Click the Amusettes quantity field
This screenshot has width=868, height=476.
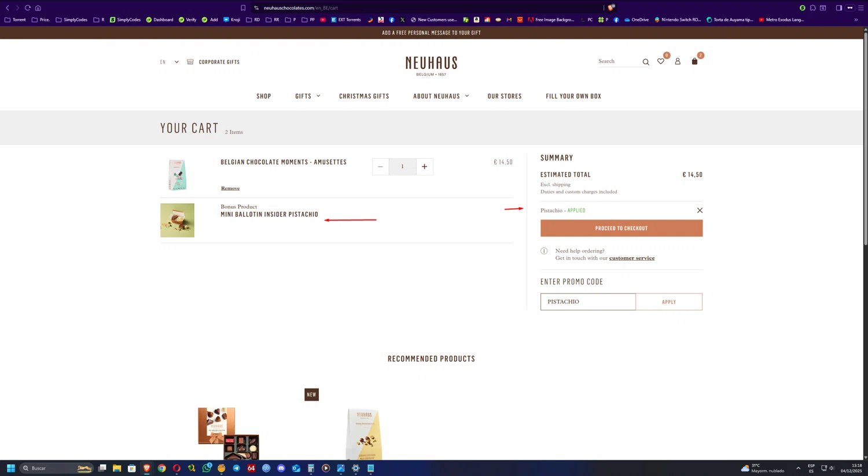point(402,167)
